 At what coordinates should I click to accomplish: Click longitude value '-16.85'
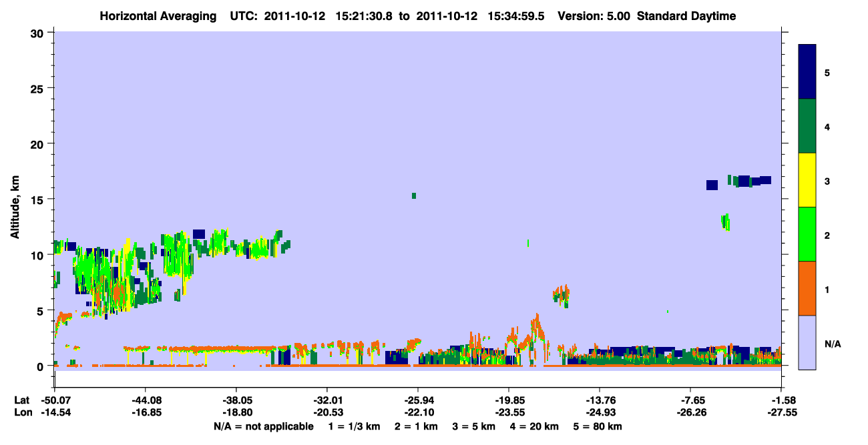coord(145,413)
